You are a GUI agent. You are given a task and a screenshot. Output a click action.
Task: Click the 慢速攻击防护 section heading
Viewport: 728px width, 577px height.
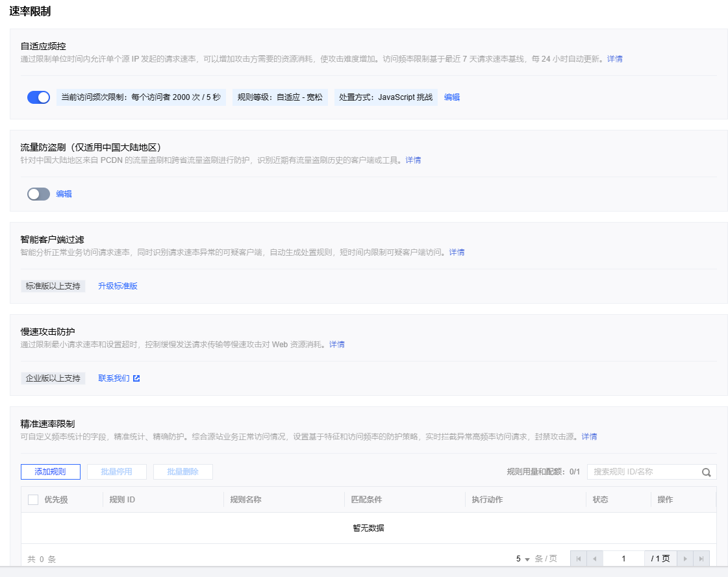click(47, 332)
